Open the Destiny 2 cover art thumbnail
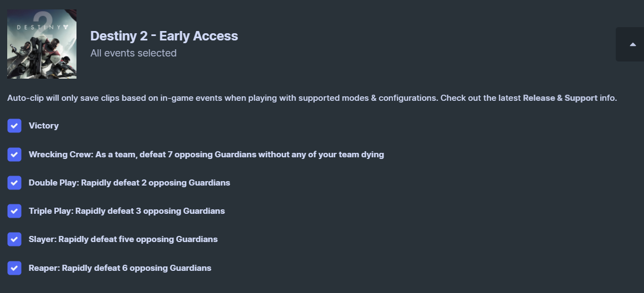The width and height of the screenshot is (644, 293). pos(42,44)
